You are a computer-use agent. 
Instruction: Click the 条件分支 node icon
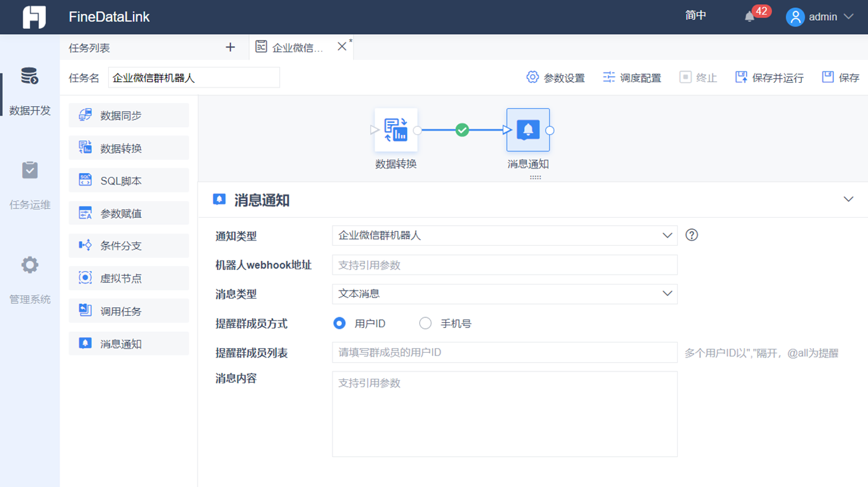coord(85,245)
